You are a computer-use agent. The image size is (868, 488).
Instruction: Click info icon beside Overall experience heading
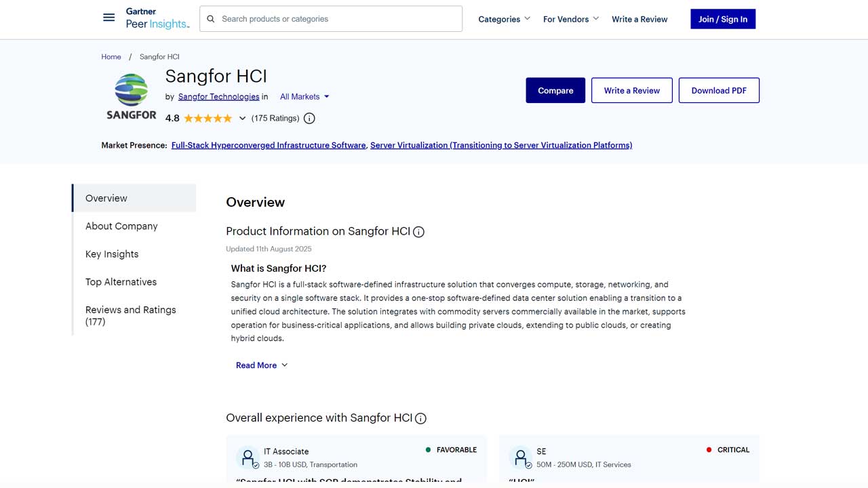(420, 418)
